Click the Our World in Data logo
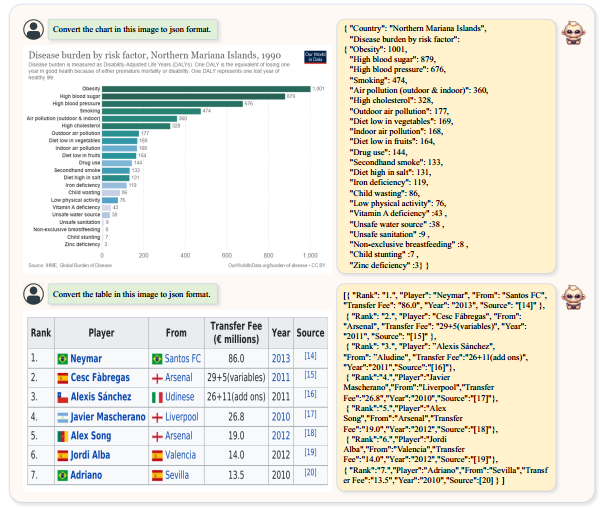Viewport: 604px width, 508px height. pyautogui.click(x=315, y=57)
